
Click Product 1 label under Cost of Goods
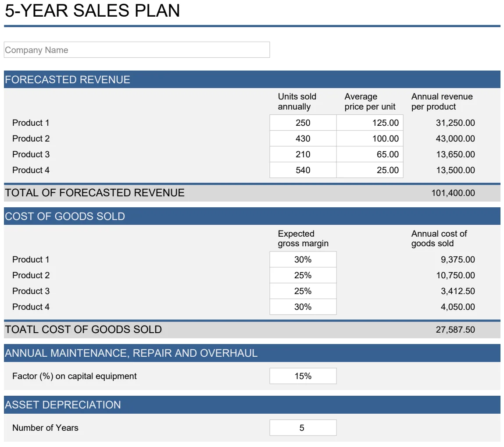pyautogui.click(x=31, y=259)
